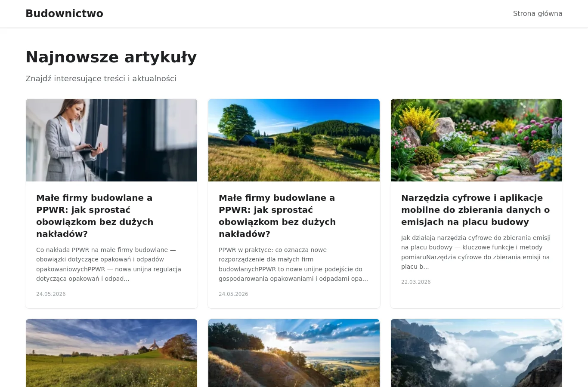Open 'Narzędzia cyfrowe i aplikacje mobilne' article title

pyautogui.click(x=476, y=210)
